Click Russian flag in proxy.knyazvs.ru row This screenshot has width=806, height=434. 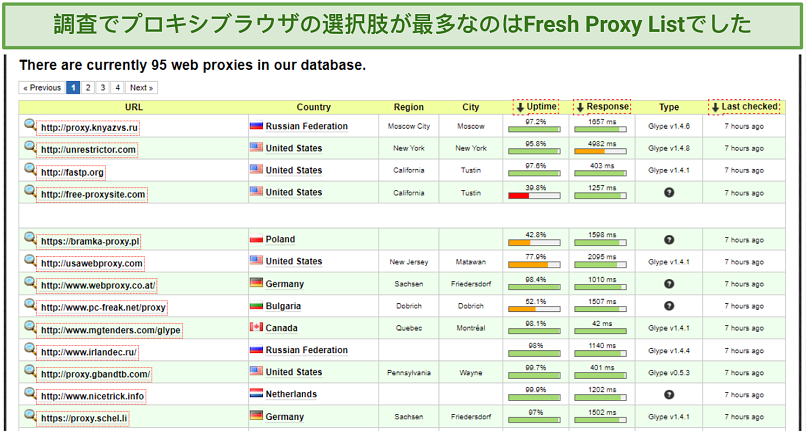pyautogui.click(x=256, y=125)
